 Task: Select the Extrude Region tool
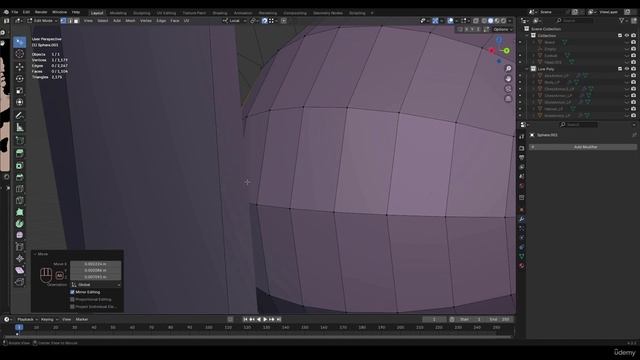19,153
